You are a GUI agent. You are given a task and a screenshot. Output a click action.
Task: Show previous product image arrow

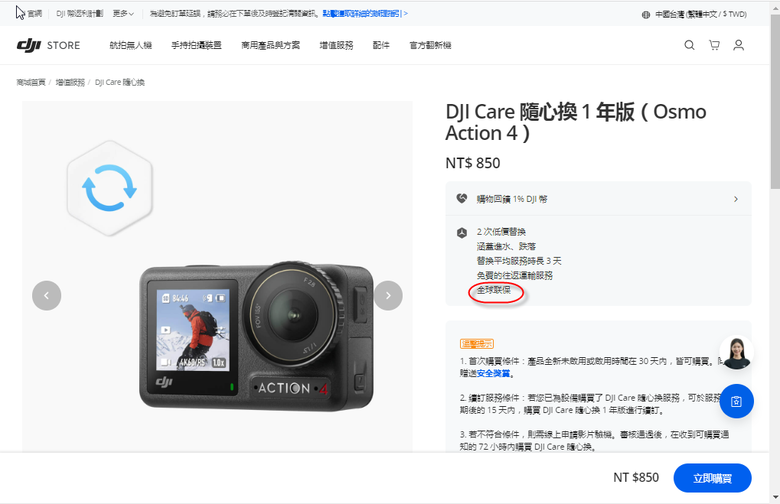tap(47, 296)
